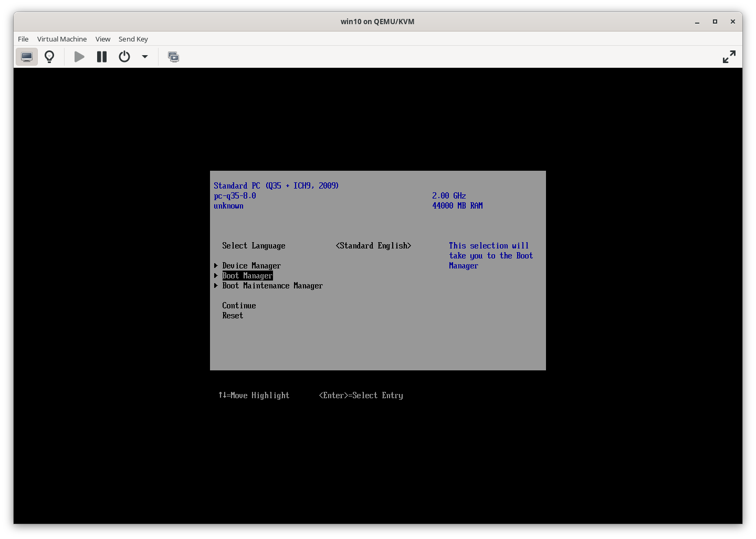Open the File menu
The height and width of the screenshot is (539, 756).
coord(23,39)
